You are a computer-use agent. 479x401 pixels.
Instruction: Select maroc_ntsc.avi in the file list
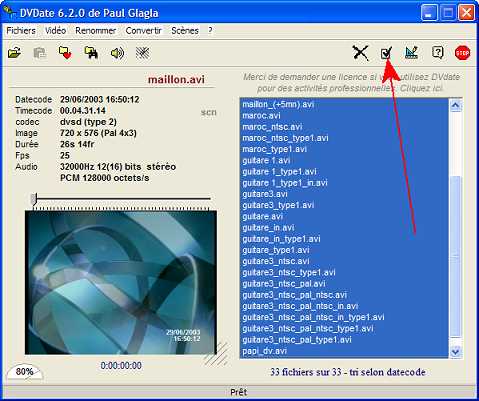(344, 127)
